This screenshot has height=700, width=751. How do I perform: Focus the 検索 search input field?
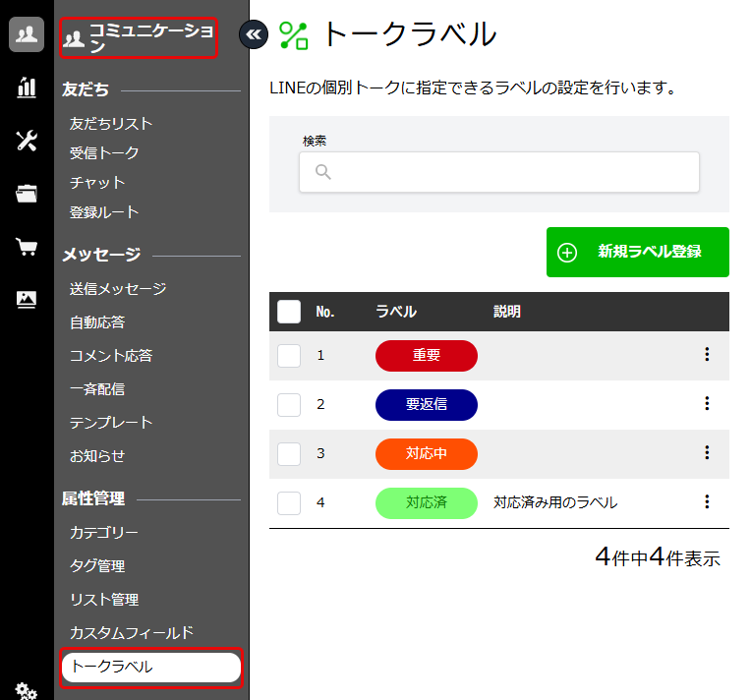pos(499,172)
